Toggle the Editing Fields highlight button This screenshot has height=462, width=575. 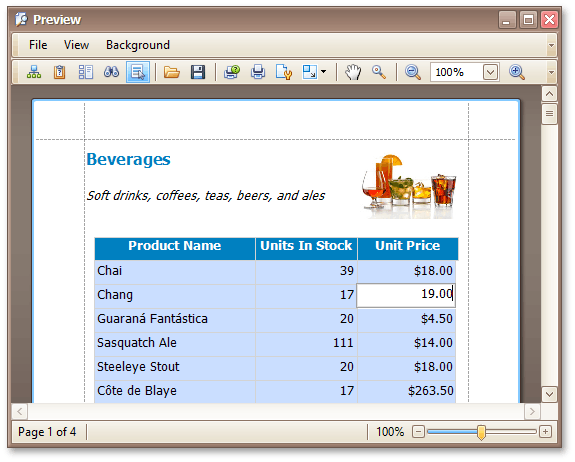pos(138,72)
